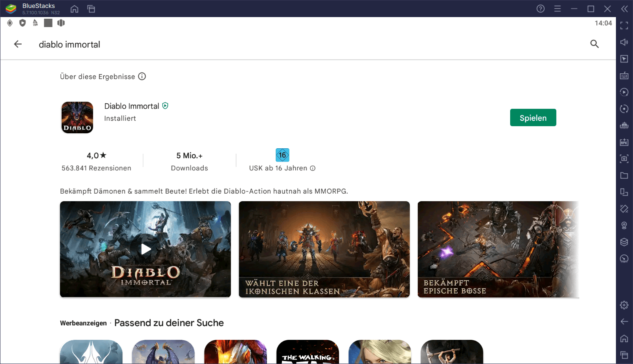This screenshot has width=633, height=364.
Task: Click the 5 Mio.+ Downloads count
Action: [x=189, y=156]
